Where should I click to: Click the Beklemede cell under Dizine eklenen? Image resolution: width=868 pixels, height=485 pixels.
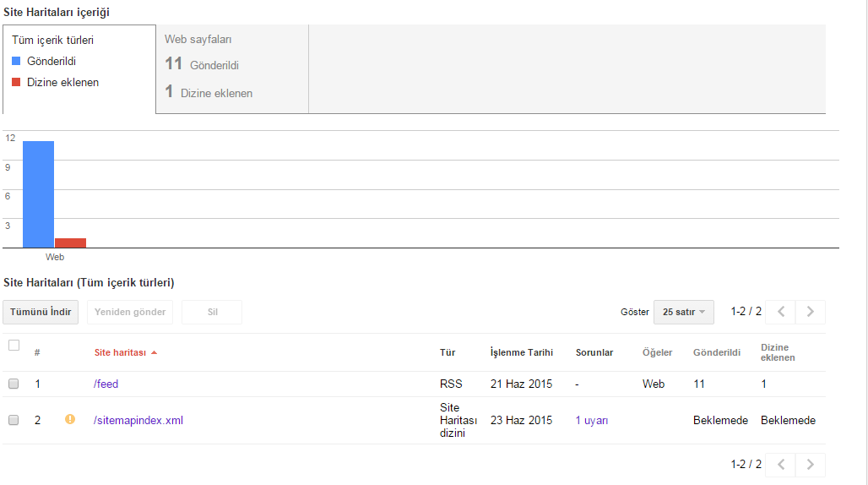(788, 420)
